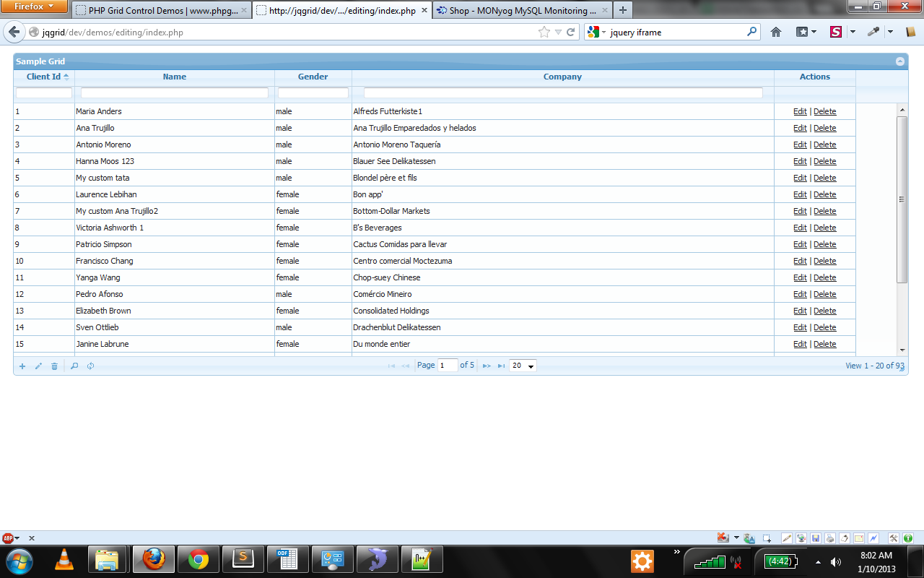
Task: Expand the search engine selector dropdown
Action: pyautogui.click(x=596, y=32)
